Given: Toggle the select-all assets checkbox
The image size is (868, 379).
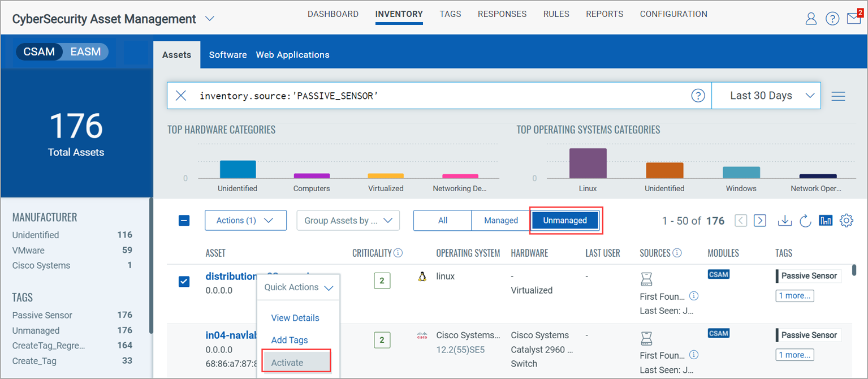Looking at the screenshot, I should coord(184,221).
